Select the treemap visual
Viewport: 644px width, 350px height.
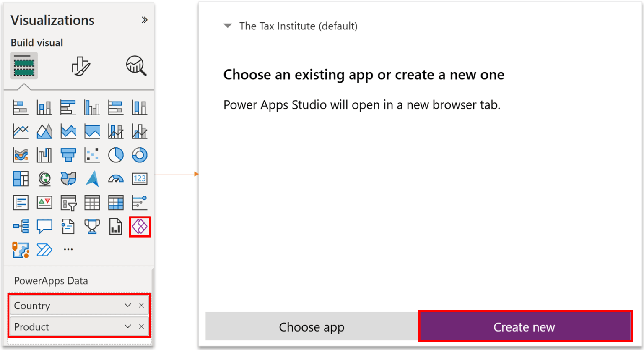[x=21, y=179]
